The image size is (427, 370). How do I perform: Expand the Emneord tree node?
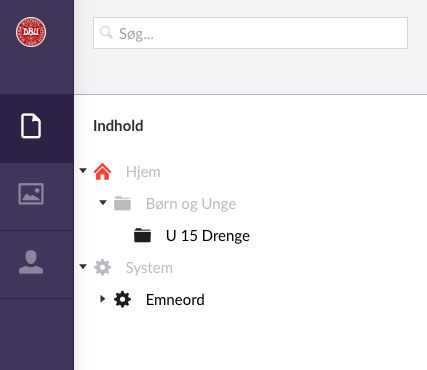click(103, 299)
